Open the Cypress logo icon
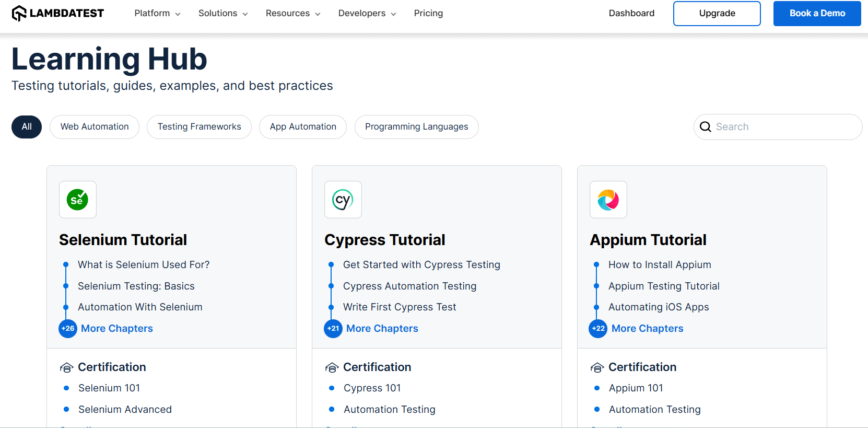868x428 pixels. [x=343, y=200]
